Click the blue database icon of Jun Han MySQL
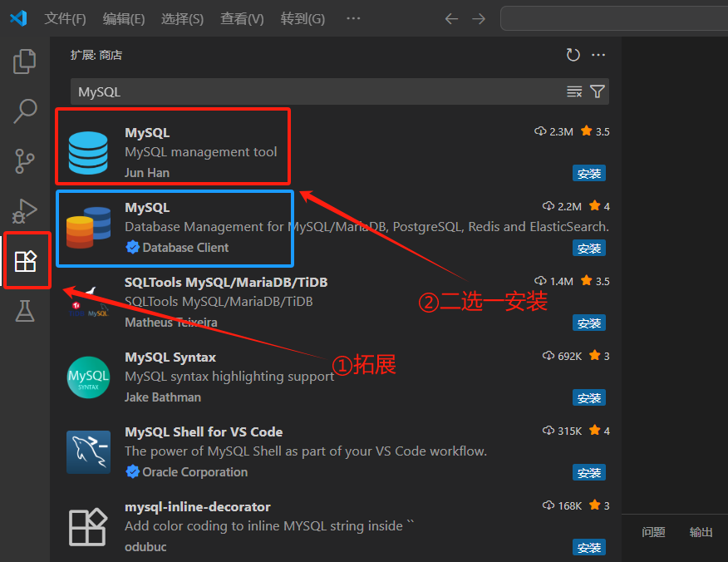The height and width of the screenshot is (562, 728). [x=88, y=153]
